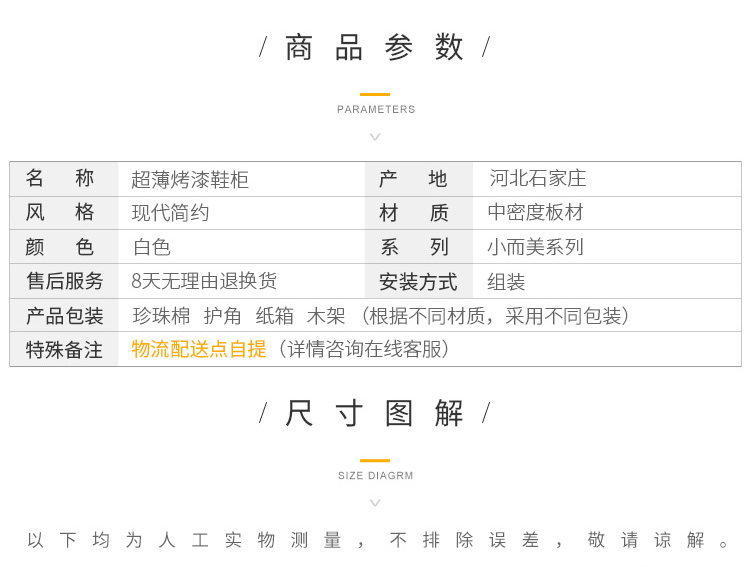
Task: Click the 售后服务 row label
Action: point(65,281)
